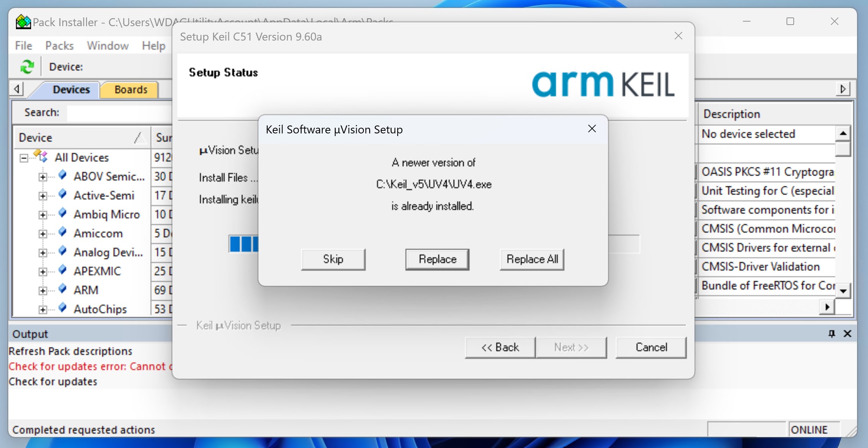Open the Packs menu
The width and height of the screenshot is (868, 448).
pos(59,45)
